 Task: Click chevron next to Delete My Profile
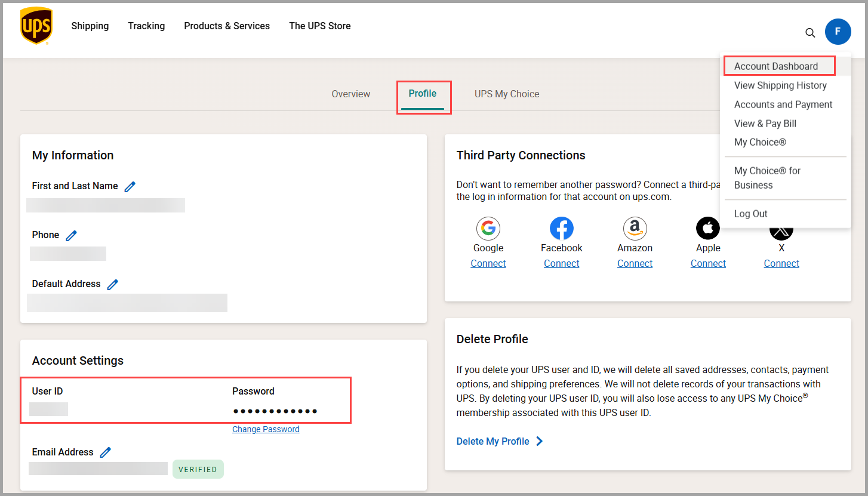click(539, 441)
